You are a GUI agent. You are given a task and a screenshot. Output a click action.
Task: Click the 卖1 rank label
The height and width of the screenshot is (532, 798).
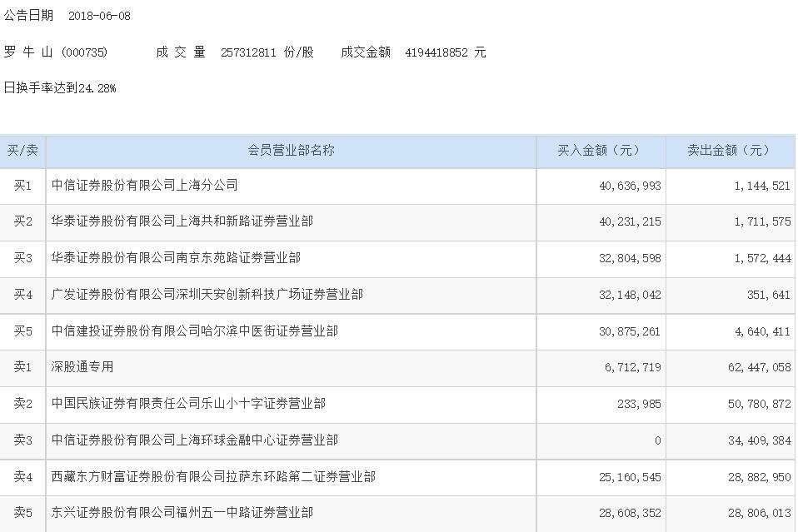(x=22, y=366)
